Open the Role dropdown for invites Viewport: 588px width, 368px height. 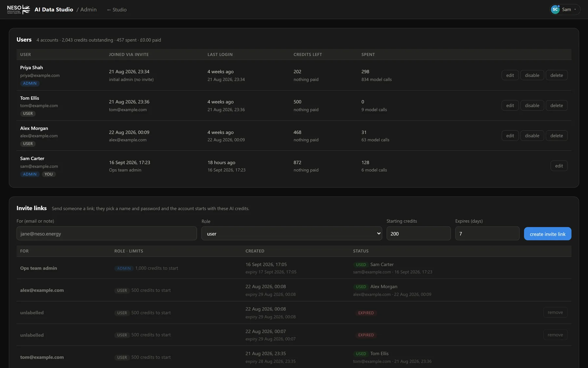(291, 234)
